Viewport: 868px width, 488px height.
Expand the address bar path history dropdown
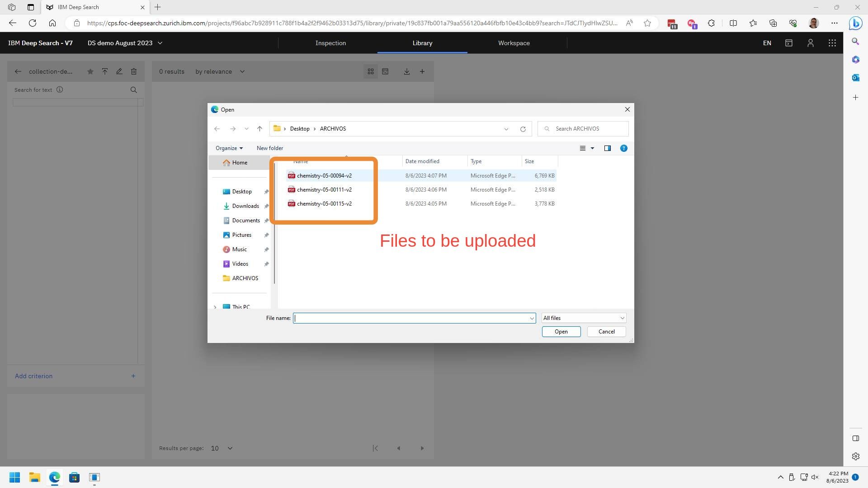tap(506, 129)
